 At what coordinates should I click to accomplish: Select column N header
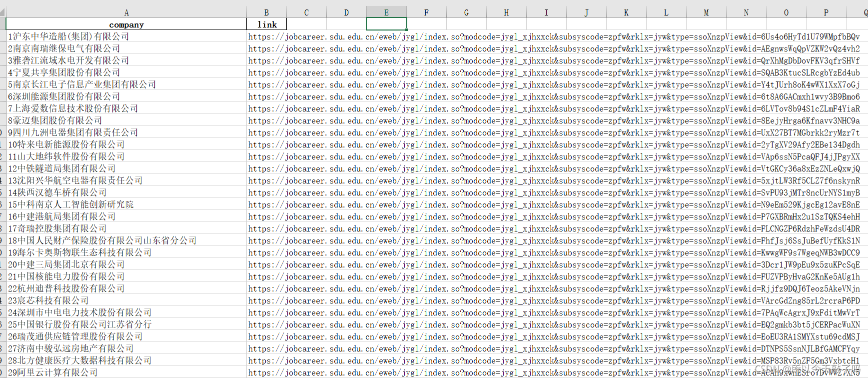point(746,12)
